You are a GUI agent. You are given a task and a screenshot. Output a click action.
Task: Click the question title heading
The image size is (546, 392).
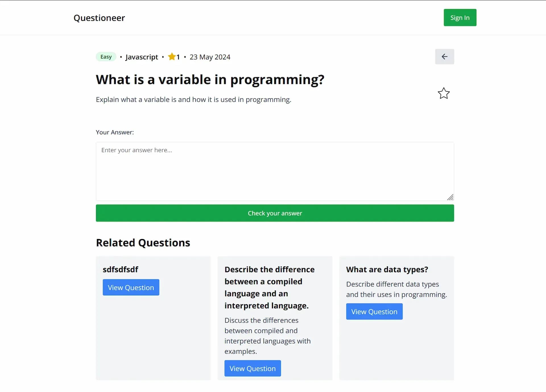point(210,80)
